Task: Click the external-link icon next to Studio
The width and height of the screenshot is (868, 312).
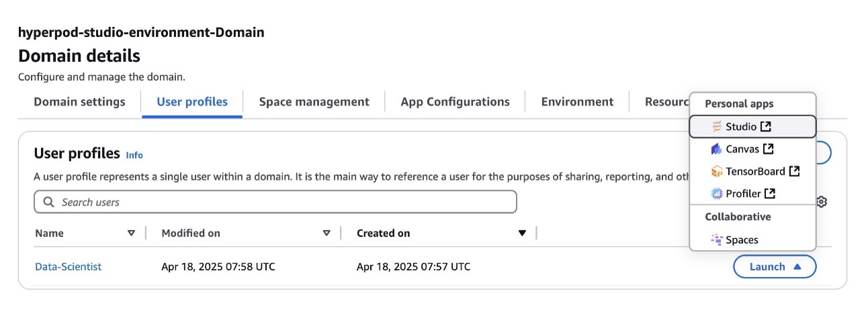Action: tap(766, 126)
